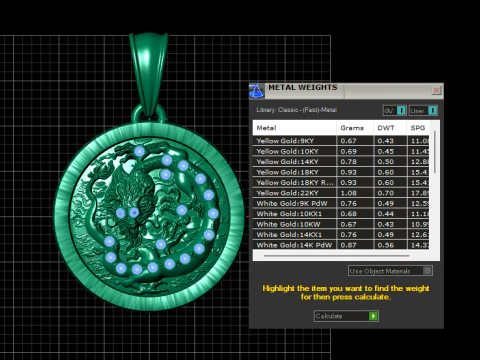Click the 0.69 grams value for 10KY

(x=349, y=151)
